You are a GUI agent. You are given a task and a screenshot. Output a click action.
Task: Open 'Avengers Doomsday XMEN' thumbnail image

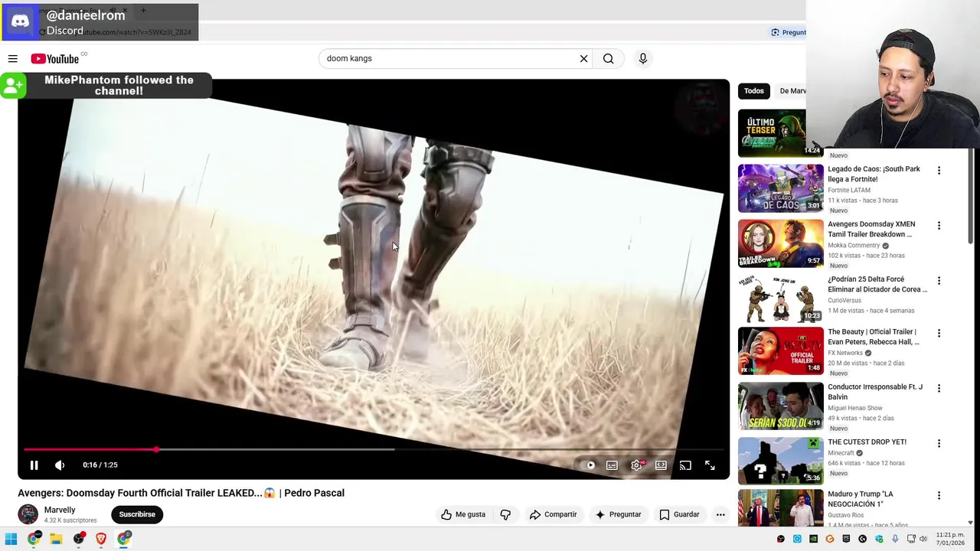click(x=781, y=243)
